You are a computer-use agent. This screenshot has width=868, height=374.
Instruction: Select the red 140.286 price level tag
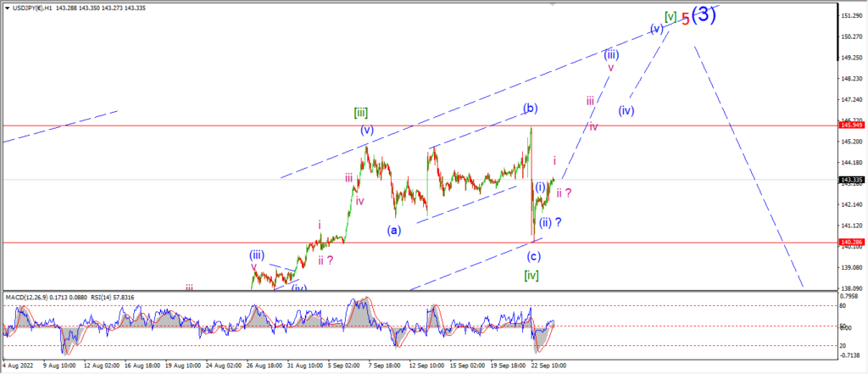coord(850,243)
